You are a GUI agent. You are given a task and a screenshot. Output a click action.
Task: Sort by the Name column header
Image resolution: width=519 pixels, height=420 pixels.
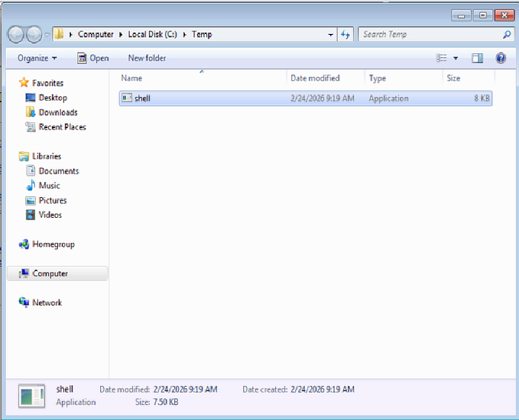(x=202, y=78)
